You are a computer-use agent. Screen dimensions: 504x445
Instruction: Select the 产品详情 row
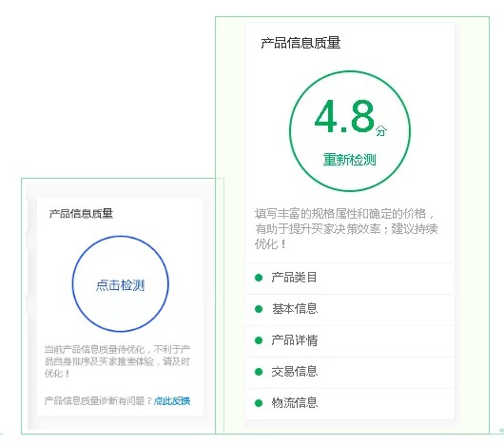(x=350, y=340)
